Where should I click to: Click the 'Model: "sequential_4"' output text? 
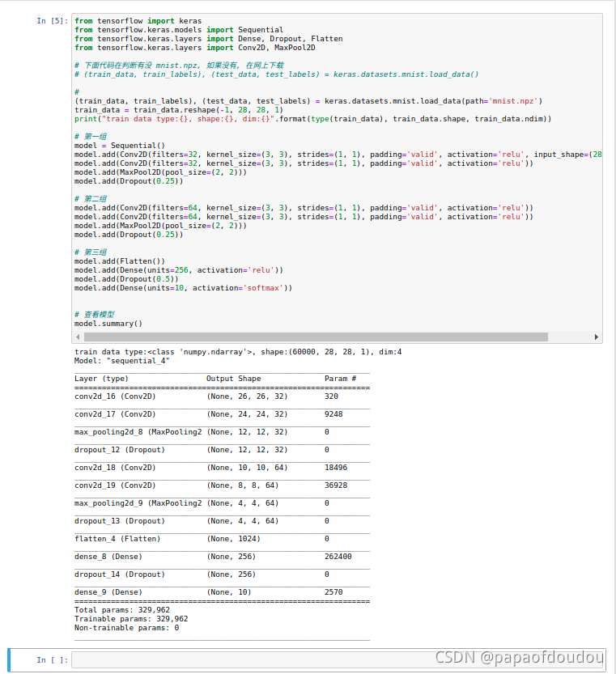pyautogui.click(x=122, y=361)
